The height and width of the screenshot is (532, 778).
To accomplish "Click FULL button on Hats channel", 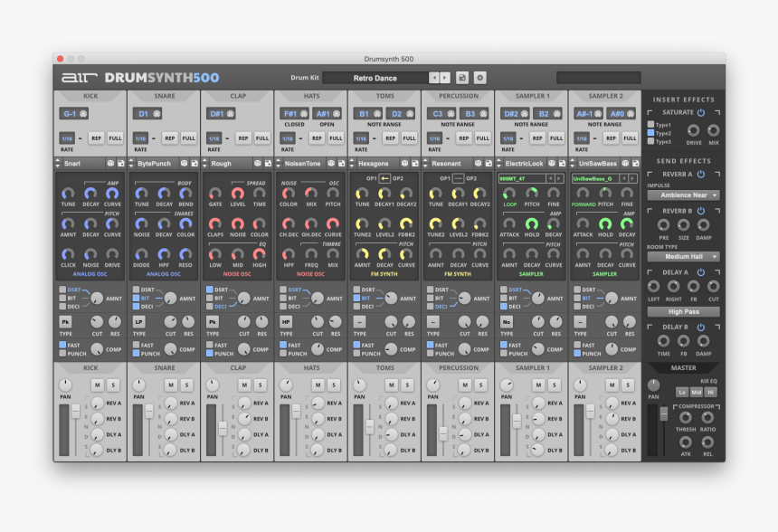I will click(336, 138).
